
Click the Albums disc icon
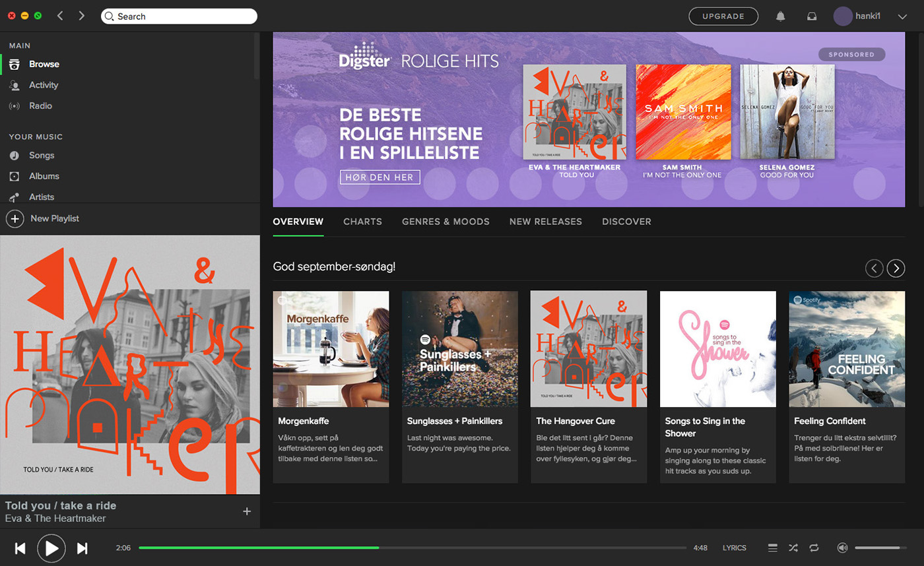click(14, 176)
